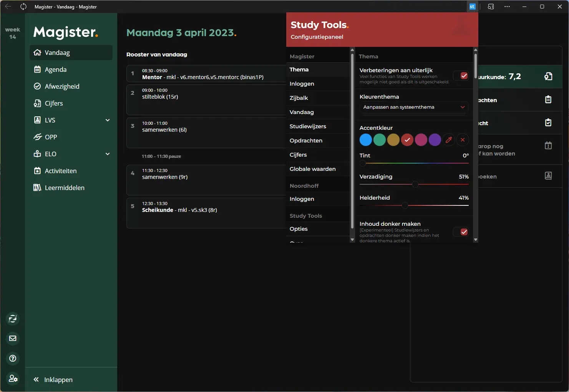Click the sync icon in left rail
The image size is (569, 392).
click(x=13, y=318)
